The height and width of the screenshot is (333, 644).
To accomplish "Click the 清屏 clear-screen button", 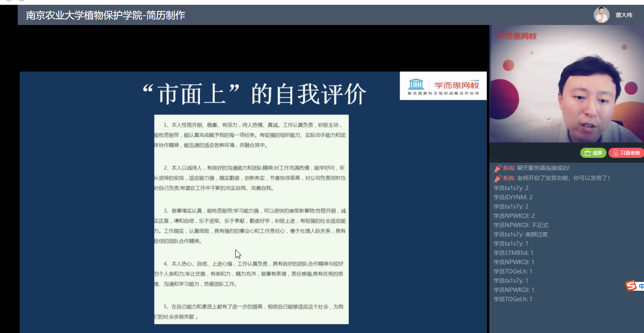I will point(593,153).
